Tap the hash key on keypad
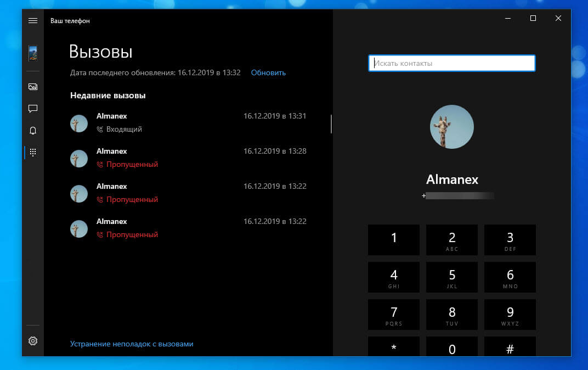This screenshot has width=588, height=370. tap(510, 347)
